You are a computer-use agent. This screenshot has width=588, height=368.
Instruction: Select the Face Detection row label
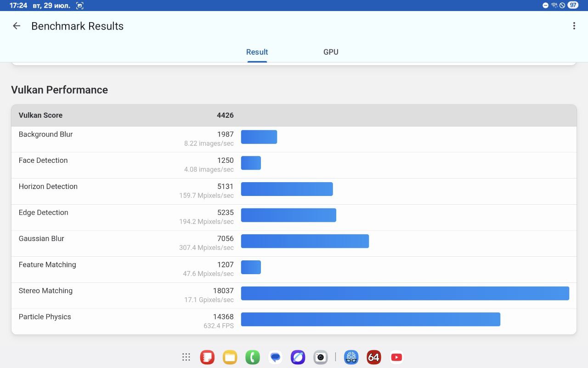(x=43, y=161)
